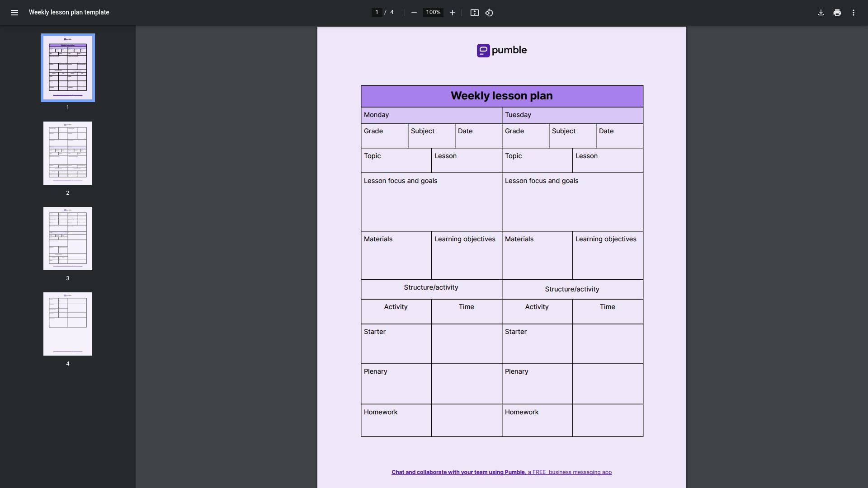This screenshot has width=868, height=488.
Task: Click Tuesday's Plenary row label
Action: coord(517,371)
